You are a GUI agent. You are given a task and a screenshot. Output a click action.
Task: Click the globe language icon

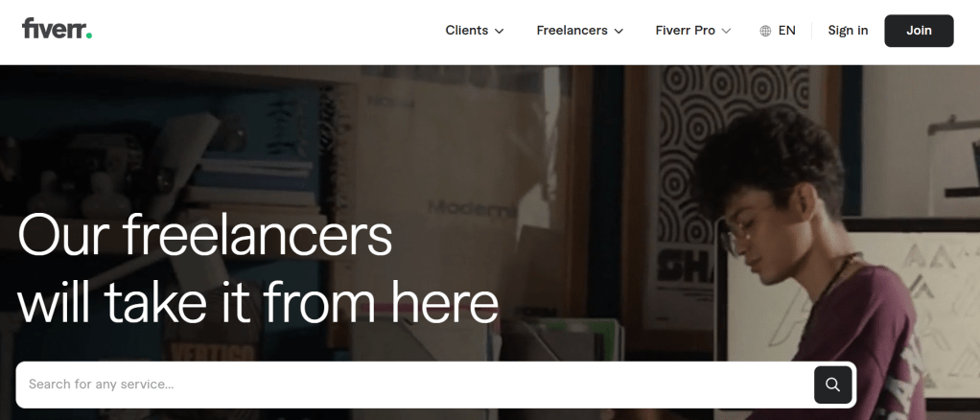[765, 31]
